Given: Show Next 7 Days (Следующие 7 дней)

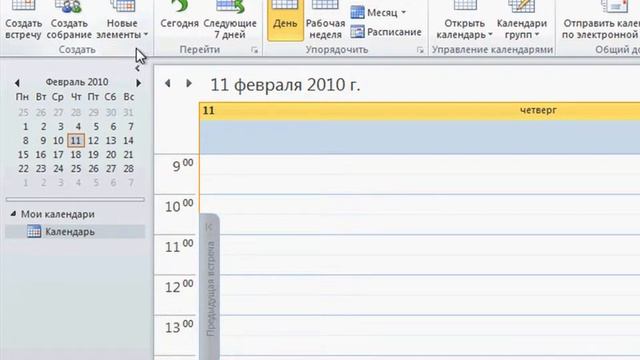Looking at the screenshot, I should [230, 20].
